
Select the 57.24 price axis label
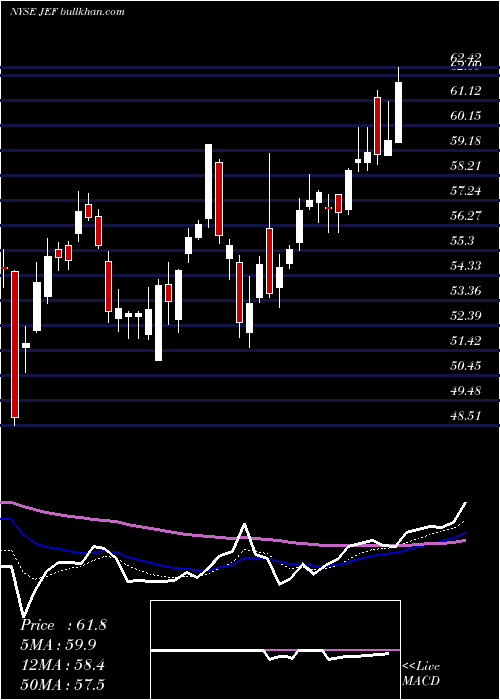tap(466, 191)
